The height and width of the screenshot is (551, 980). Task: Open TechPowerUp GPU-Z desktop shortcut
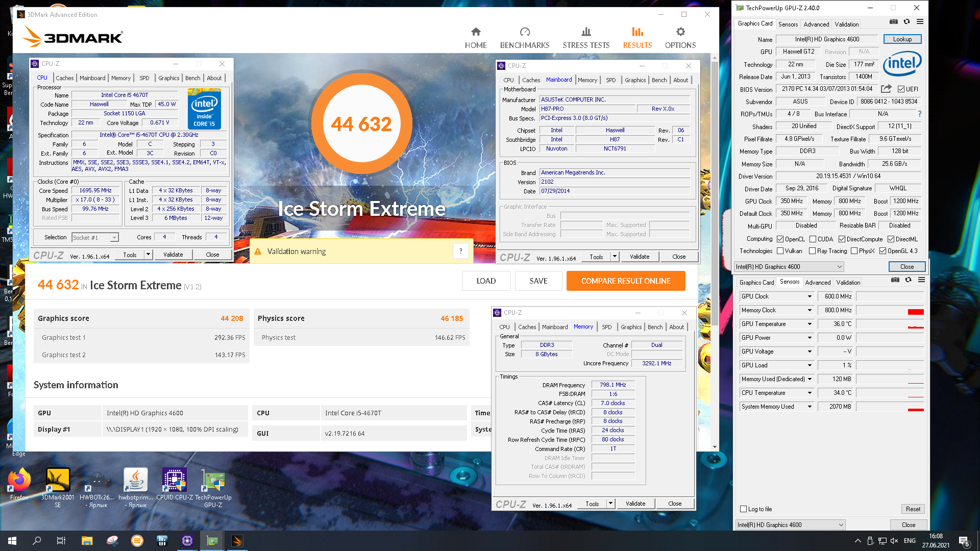click(213, 487)
